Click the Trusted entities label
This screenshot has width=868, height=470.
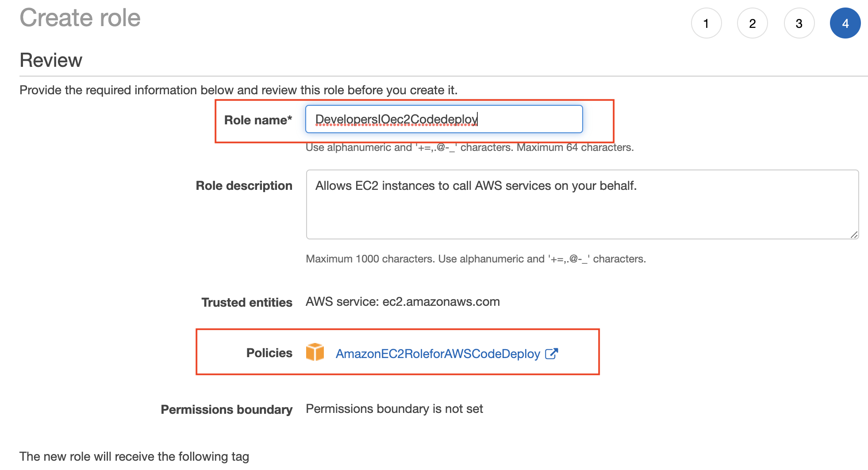pos(247,302)
